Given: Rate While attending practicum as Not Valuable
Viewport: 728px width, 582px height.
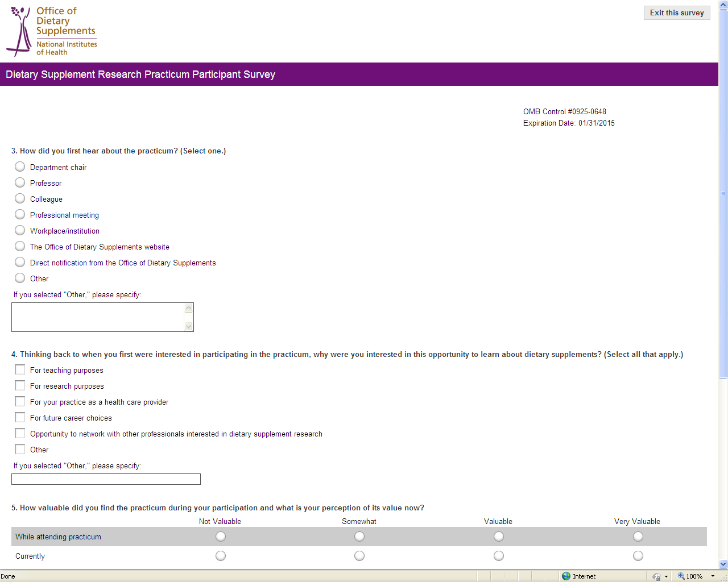Looking at the screenshot, I should 221,537.
